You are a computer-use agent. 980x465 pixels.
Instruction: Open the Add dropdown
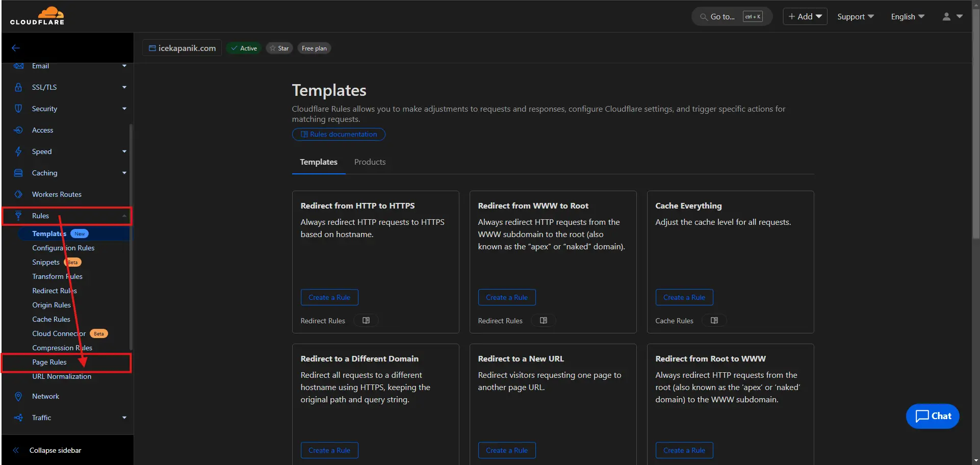coord(805,16)
